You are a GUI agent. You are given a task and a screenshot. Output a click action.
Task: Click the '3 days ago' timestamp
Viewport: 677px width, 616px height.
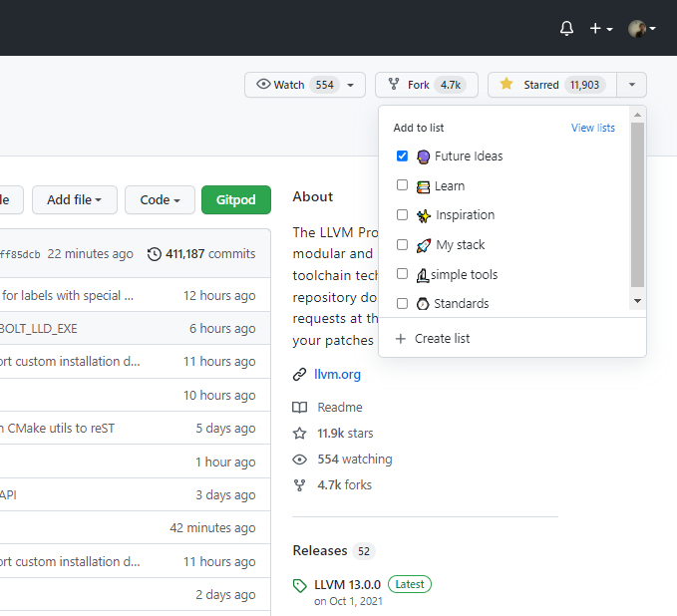coord(225,494)
